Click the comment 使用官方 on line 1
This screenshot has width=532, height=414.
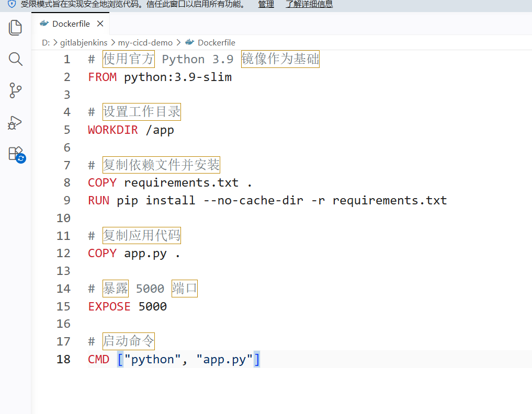[129, 59]
